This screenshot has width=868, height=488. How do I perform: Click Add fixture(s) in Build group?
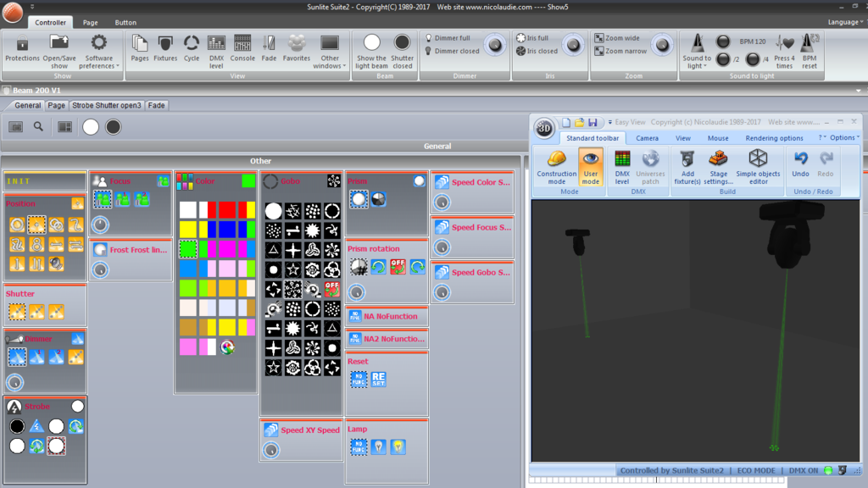point(687,167)
